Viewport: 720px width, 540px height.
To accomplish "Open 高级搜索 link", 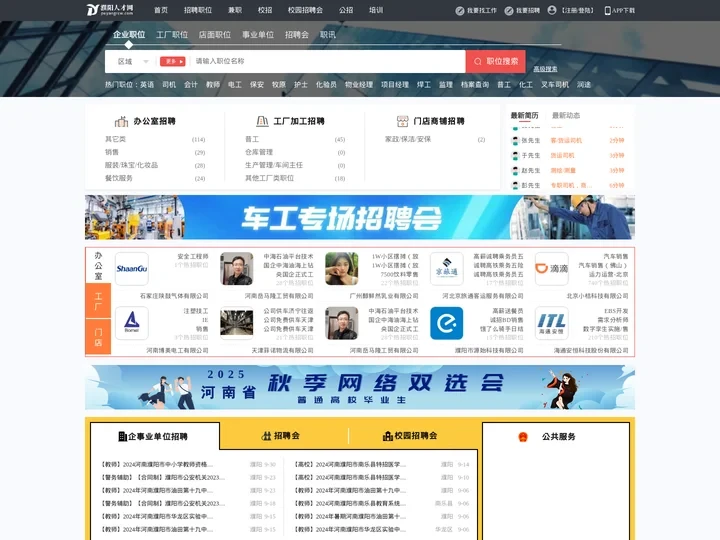I will 545,69.
